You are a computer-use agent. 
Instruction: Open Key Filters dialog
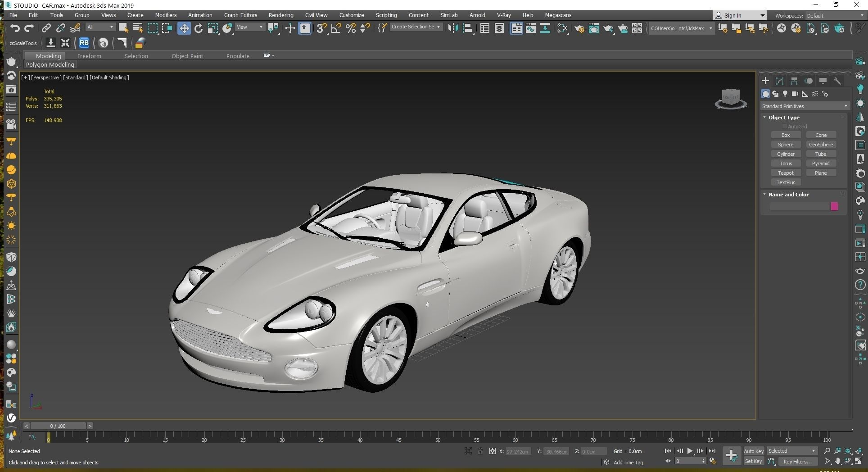[797, 461]
